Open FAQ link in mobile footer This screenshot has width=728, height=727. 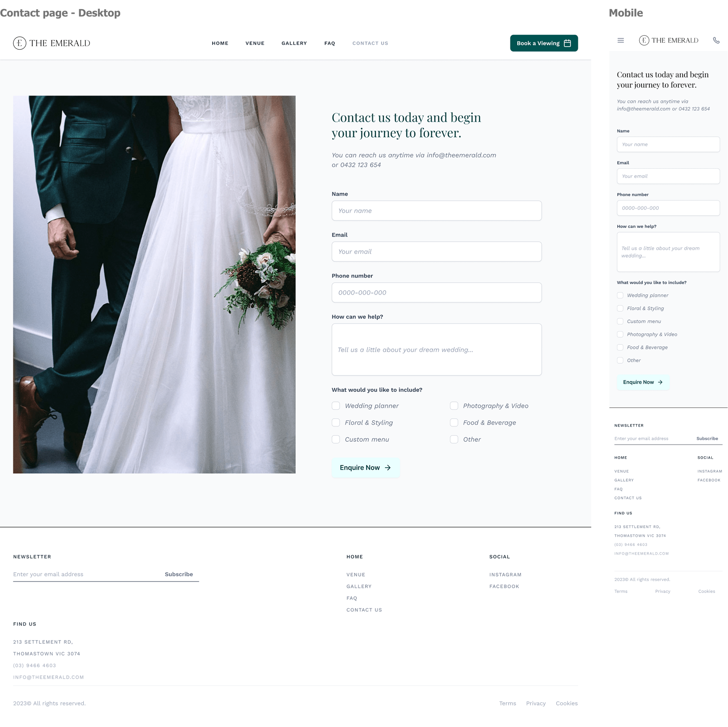(618, 489)
